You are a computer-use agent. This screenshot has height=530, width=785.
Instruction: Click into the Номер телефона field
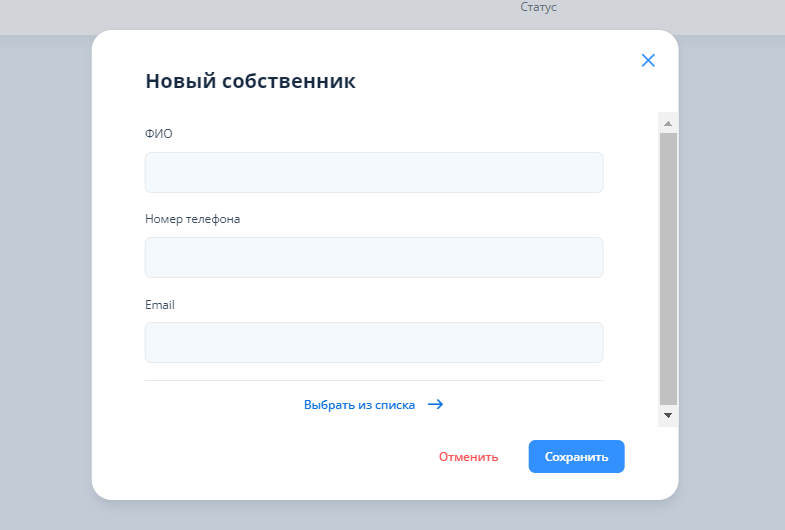point(374,257)
